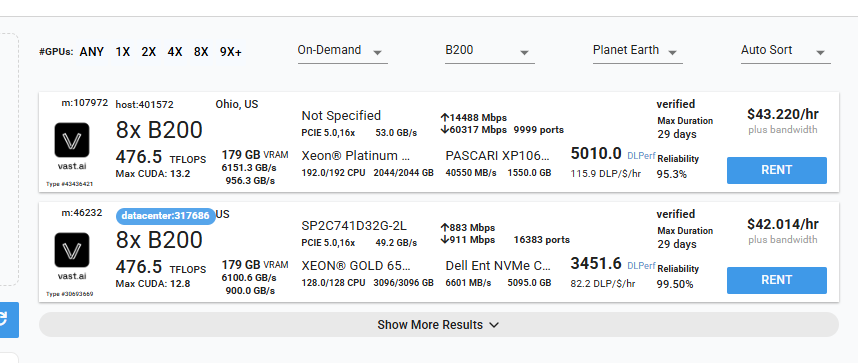
Task: Click the m:107972 machine ID
Action: (x=85, y=103)
